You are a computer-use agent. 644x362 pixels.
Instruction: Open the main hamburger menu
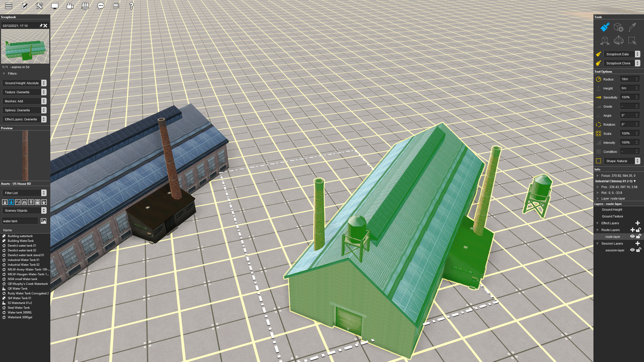9,6
